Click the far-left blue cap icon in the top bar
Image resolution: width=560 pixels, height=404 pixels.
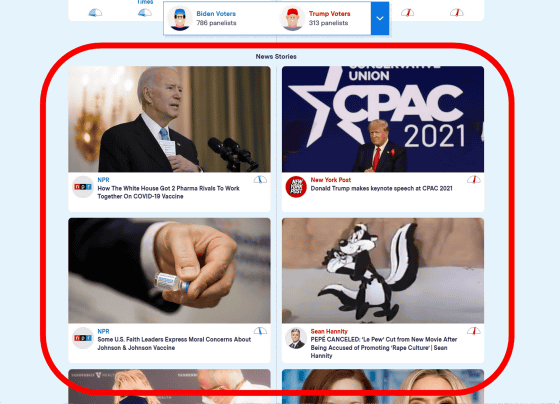pos(95,13)
